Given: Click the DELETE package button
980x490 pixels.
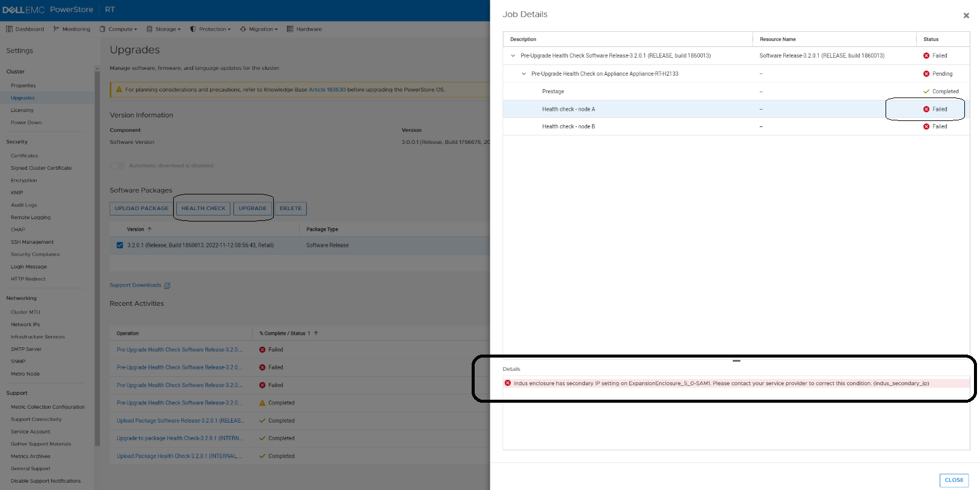Looking at the screenshot, I should 291,208.
